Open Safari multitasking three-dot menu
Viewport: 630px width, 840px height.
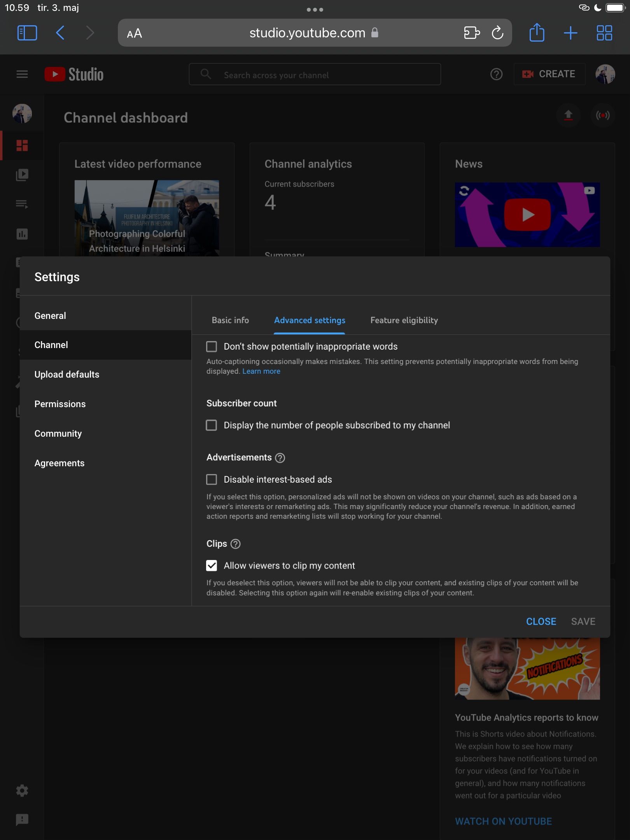[x=315, y=10]
